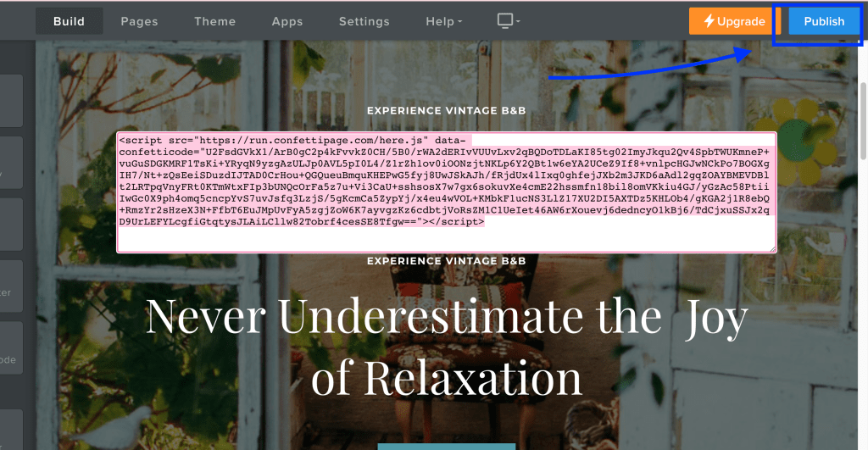Open the Settings tab
The image size is (868, 450).
point(364,21)
